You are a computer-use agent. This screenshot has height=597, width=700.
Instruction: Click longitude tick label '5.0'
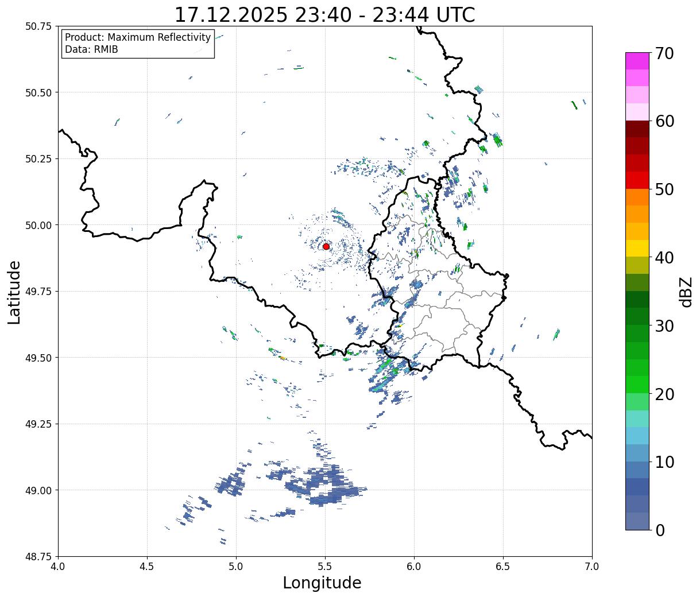[x=236, y=567]
